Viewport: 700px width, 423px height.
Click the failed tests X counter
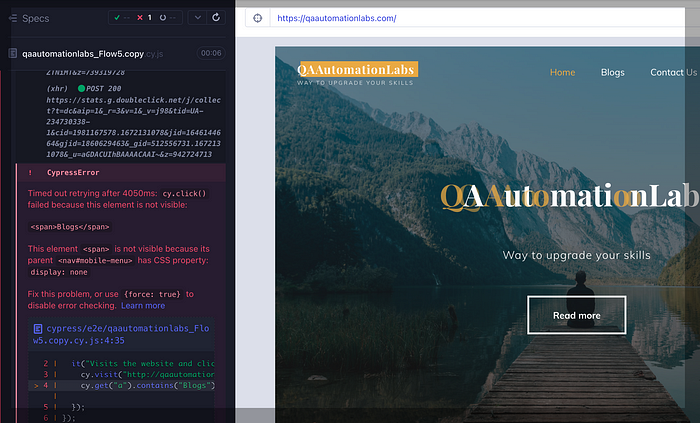tap(144, 17)
